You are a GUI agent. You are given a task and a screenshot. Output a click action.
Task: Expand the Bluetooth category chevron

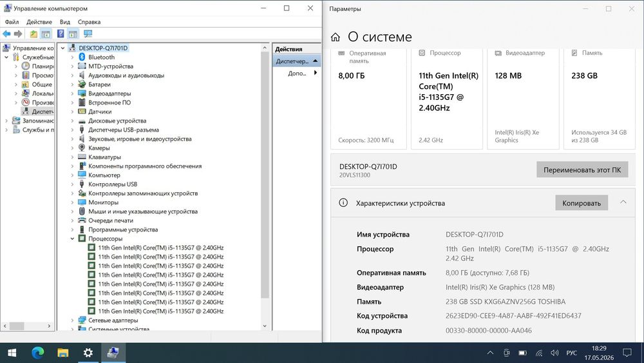click(x=72, y=57)
